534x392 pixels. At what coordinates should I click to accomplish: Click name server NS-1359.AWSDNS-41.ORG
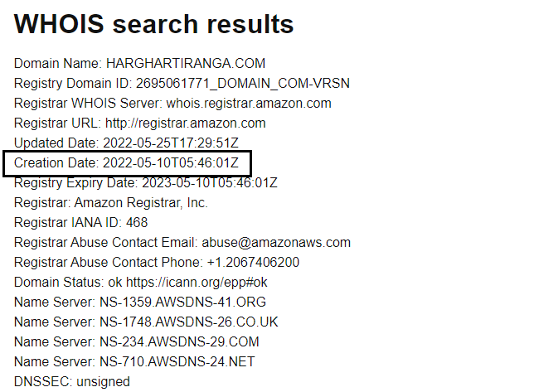point(175,302)
